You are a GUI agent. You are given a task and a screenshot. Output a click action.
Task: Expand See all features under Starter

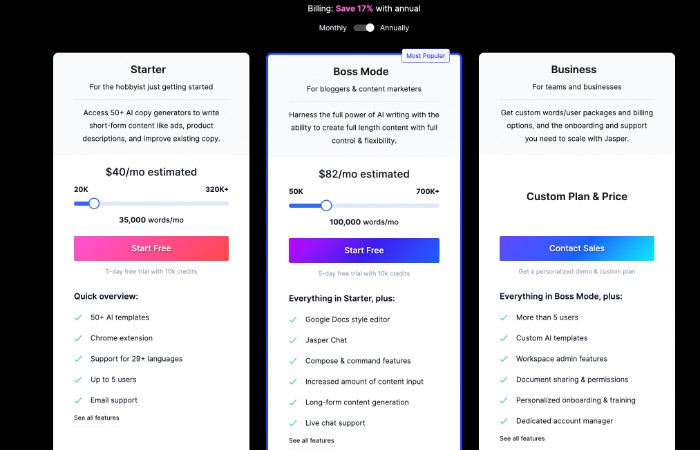(96, 418)
